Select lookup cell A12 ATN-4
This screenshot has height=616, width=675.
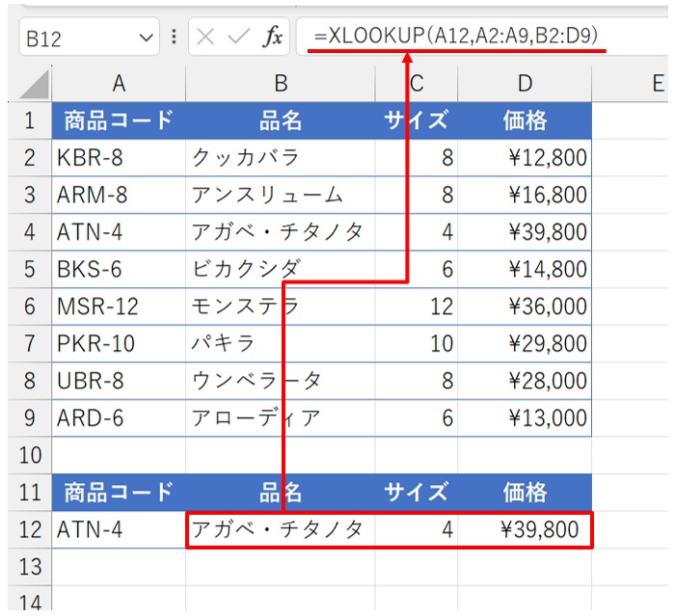pos(119,529)
